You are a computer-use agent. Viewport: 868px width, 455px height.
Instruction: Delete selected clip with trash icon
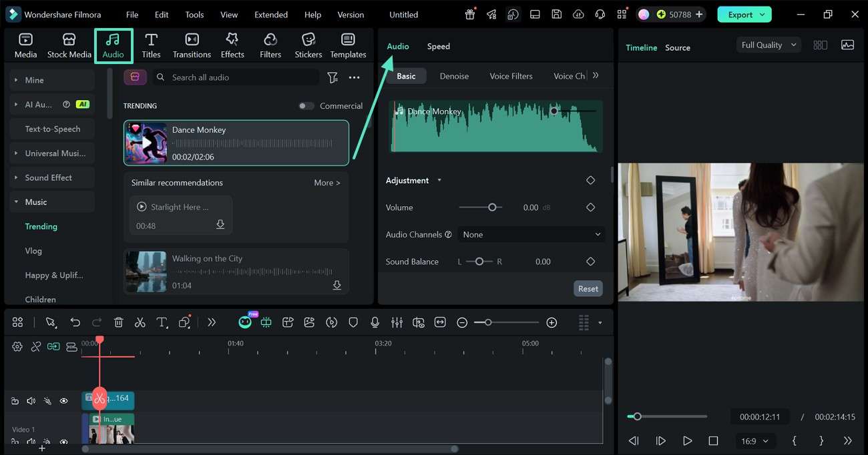coord(118,322)
